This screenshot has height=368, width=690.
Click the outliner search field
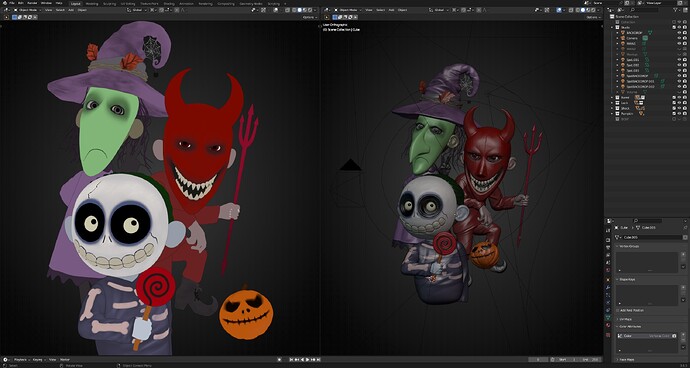(643, 10)
